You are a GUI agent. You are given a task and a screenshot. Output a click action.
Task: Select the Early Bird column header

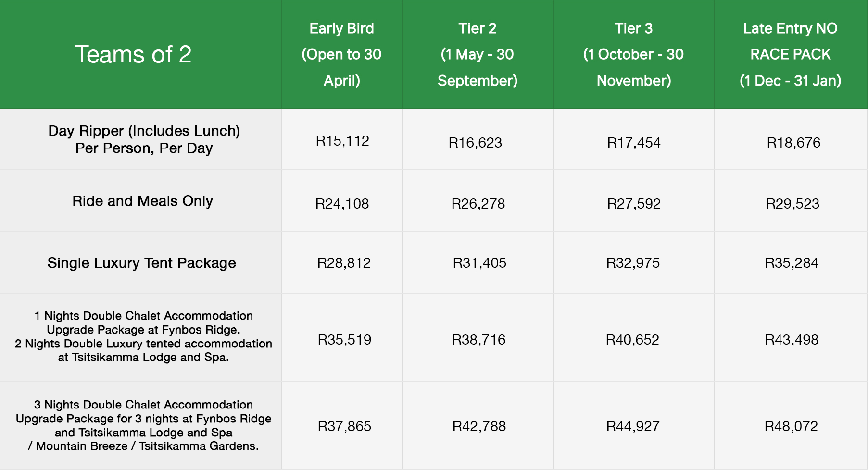point(341,54)
